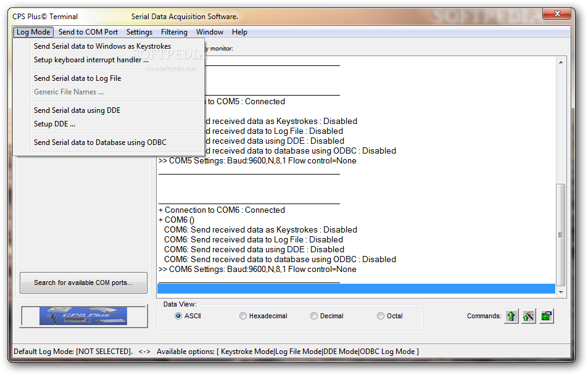Click the monitor scrollbar up arrow
Image resolution: width=588 pixels, height=375 pixels.
(561, 62)
